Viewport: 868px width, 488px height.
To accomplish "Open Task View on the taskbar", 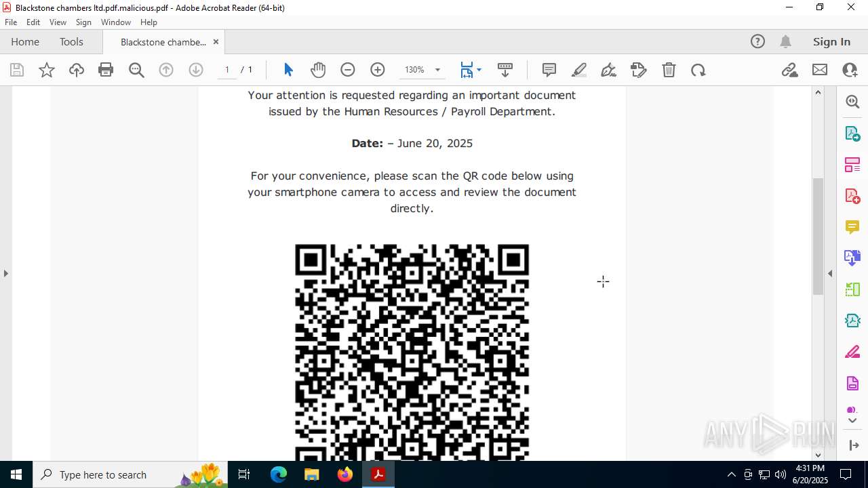I will pyautogui.click(x=245, y=474).
